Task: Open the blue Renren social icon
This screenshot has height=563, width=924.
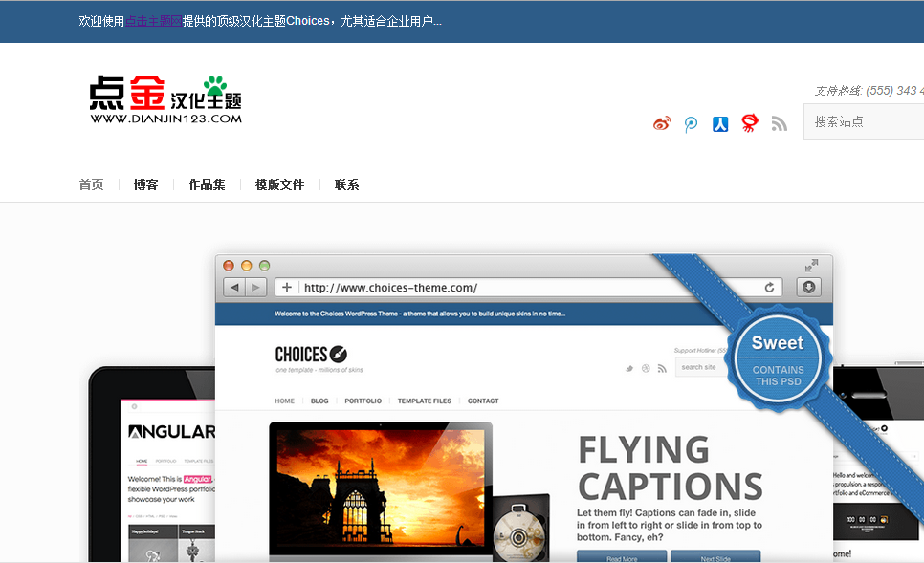Action: tap(720, 123)
